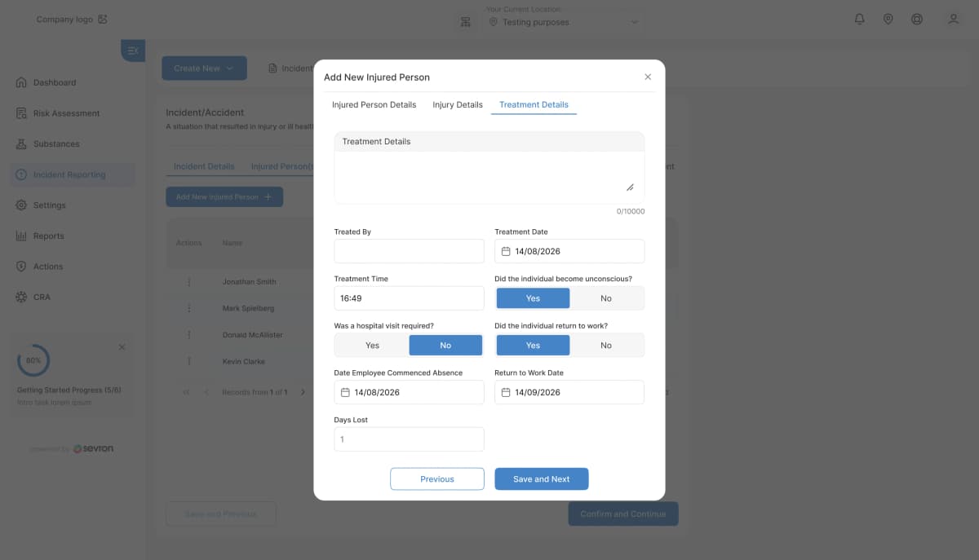The image size is (979, 560).
Task: Switch to the Injury Details tab
Action: (457, 104)
